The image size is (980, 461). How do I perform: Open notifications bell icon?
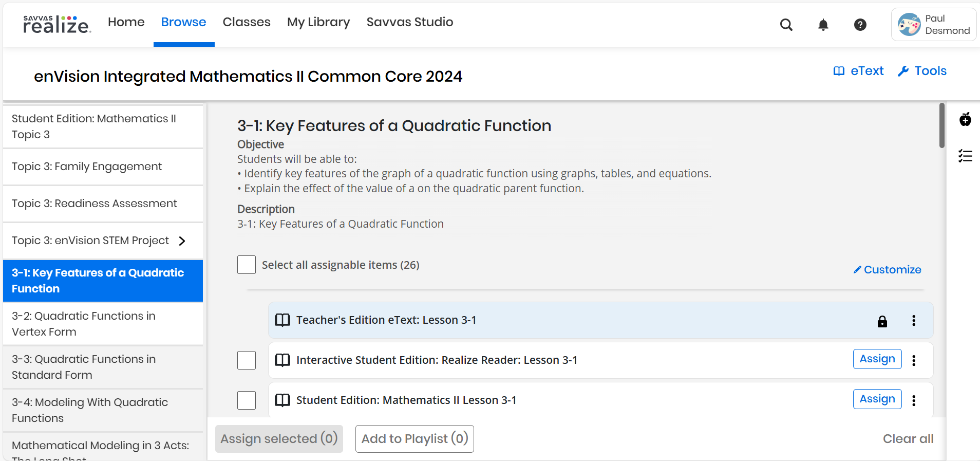coord(823,25)
